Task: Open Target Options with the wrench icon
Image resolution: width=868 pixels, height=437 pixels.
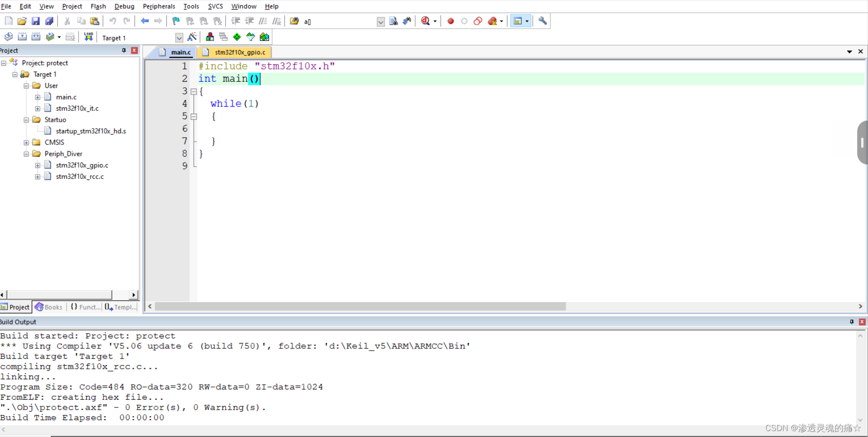Action: 542,21
